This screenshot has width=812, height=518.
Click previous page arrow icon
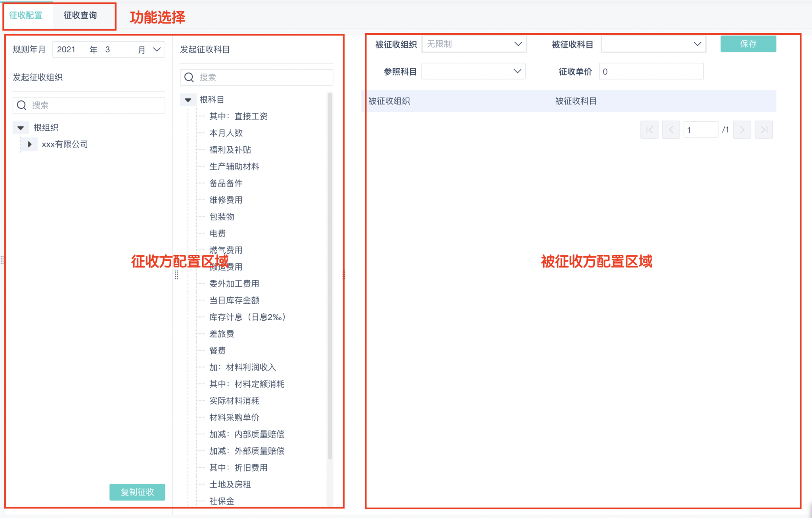point(671,130)
